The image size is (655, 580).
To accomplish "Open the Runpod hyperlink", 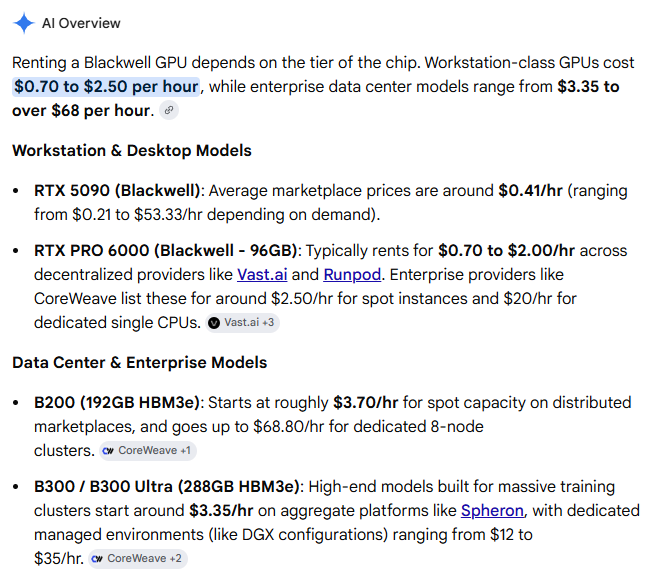I will tap(352, 275).
